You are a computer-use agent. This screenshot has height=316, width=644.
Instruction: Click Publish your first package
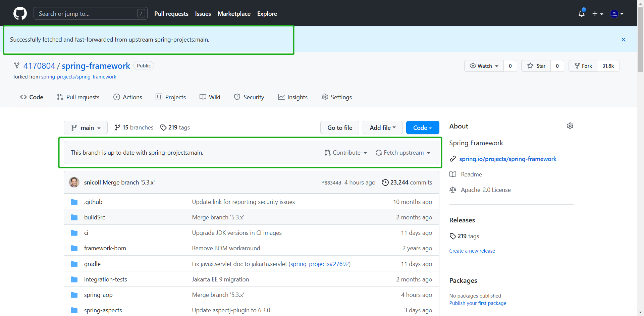[x=478, y=303]
